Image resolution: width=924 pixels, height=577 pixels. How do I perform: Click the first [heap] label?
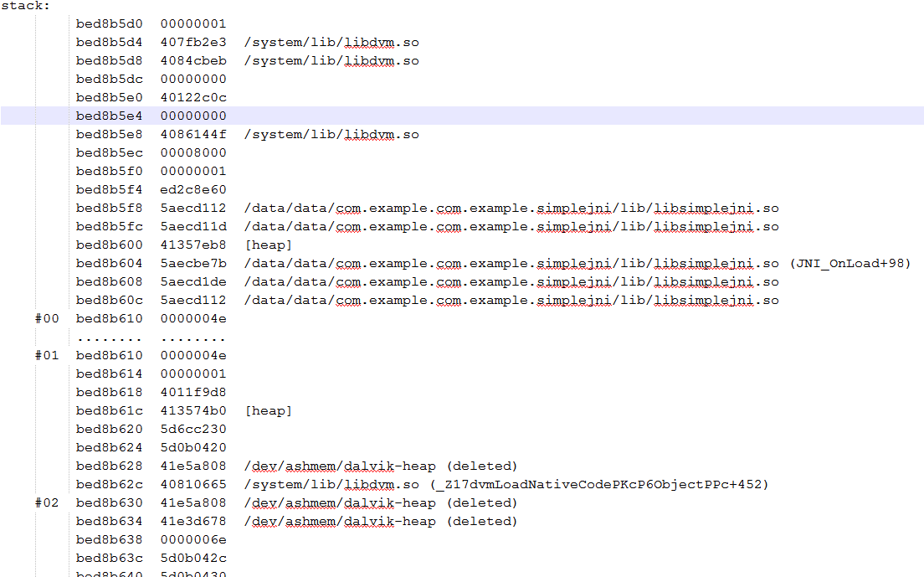tap(268, 245)
